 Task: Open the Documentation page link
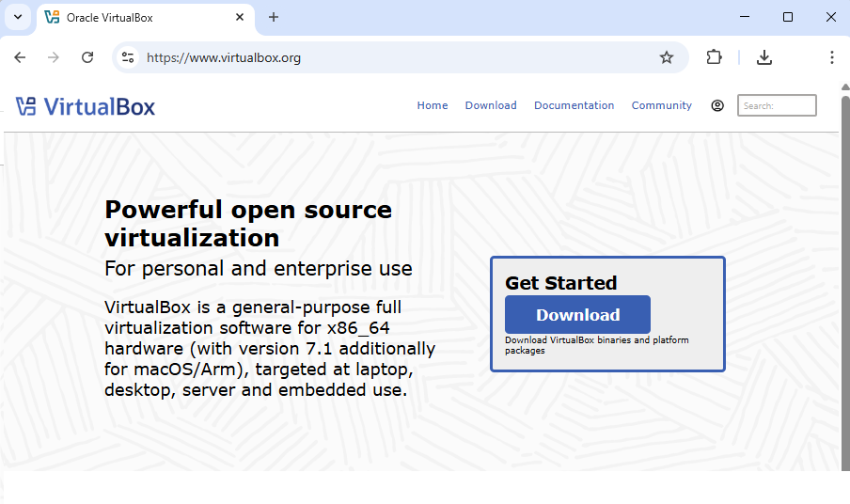(x=574, y=106)
